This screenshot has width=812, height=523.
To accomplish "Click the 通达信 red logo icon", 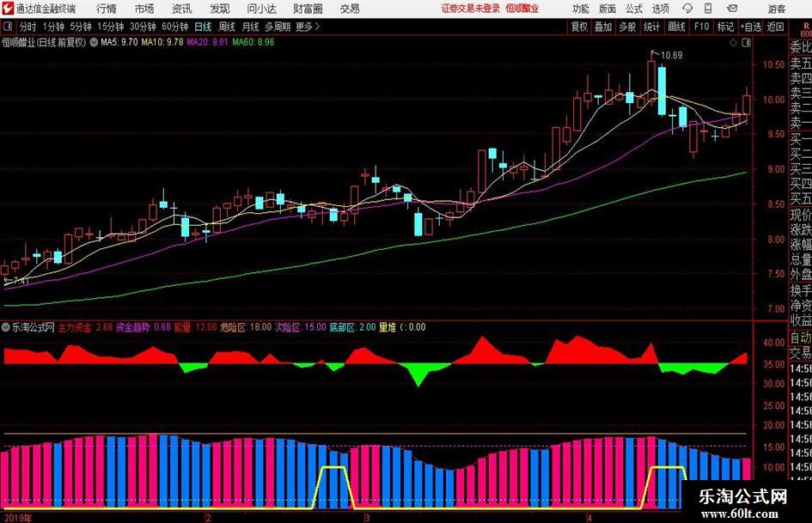I will [x=7, y=8].
